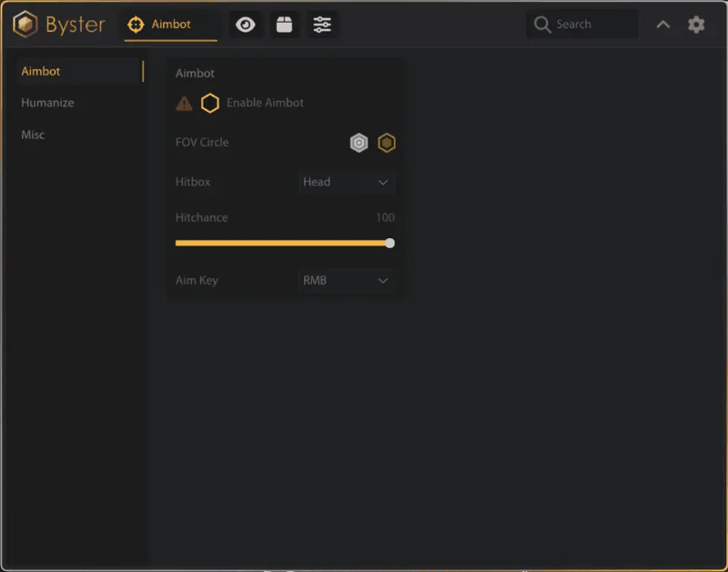Collapse the menu with the up chevron
The image size is (728, 572).
tap(663, 25)
